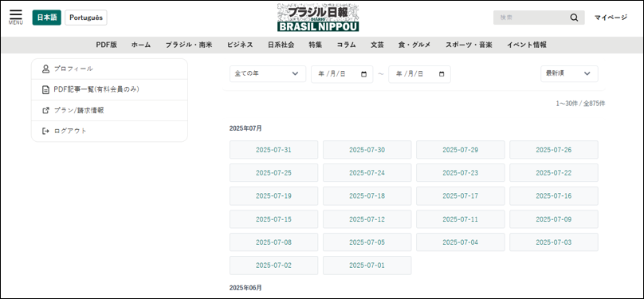This screenshot has height=299, width=644.
Task: Open the 2025-07-26 PDF issue
Action: [554, 150]
